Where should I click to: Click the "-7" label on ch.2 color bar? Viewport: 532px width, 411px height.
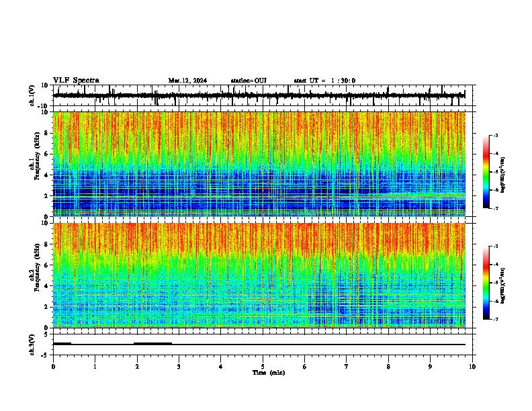495,319
